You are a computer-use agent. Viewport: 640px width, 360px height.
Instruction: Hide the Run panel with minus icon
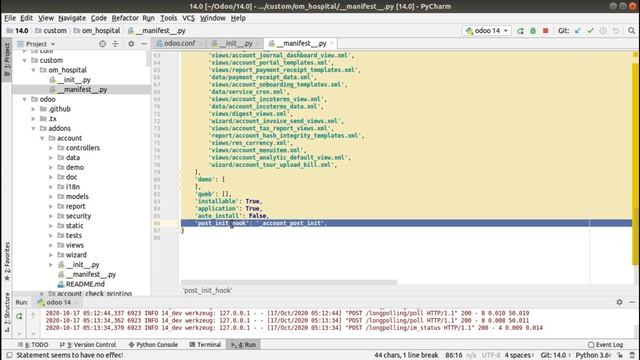632,302
